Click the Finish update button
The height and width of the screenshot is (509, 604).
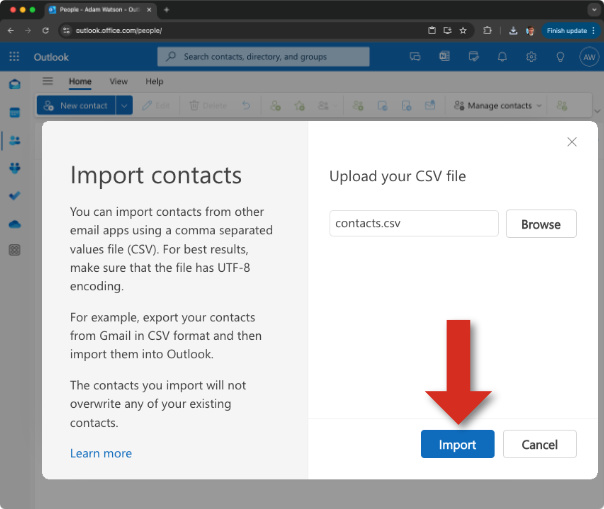tap(567, 30)
